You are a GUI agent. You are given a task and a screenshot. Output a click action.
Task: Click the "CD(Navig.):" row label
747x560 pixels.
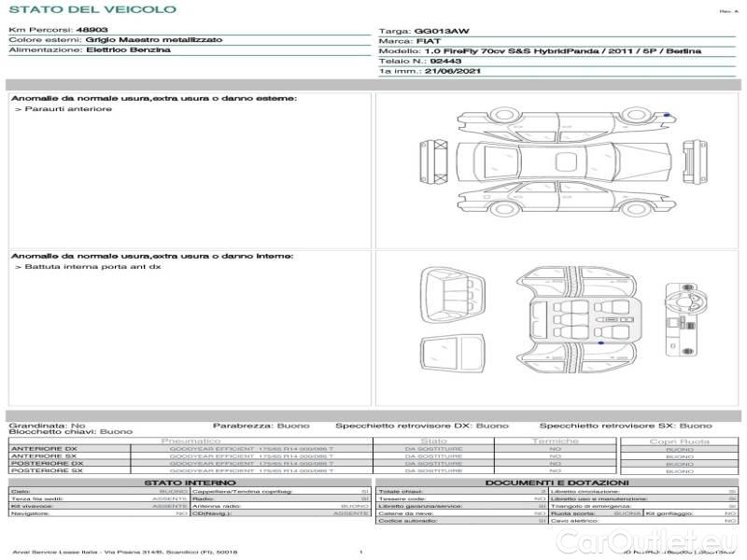(x=212, y=514)
